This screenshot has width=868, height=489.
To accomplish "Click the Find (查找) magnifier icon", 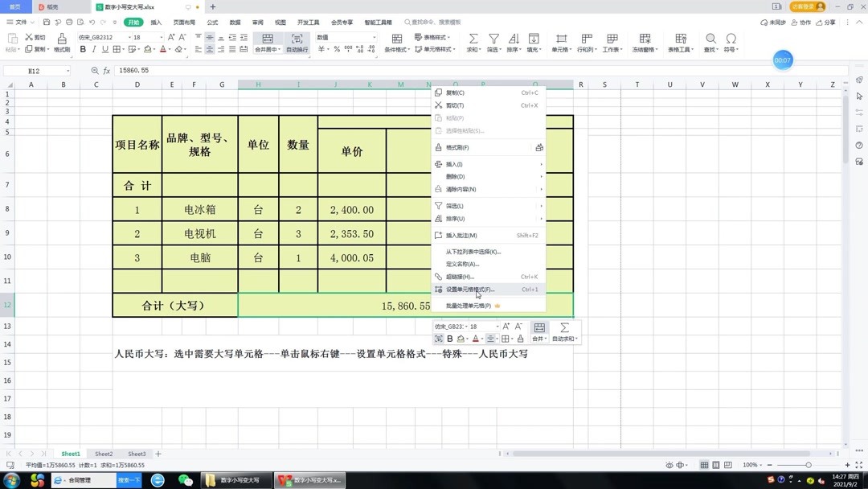I will 710,39.
